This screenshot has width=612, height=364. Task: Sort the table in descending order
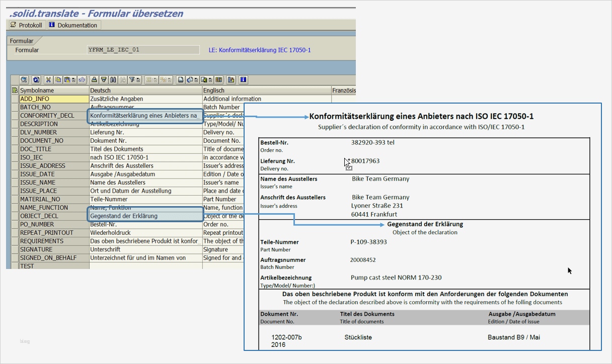tap(104, 80)
